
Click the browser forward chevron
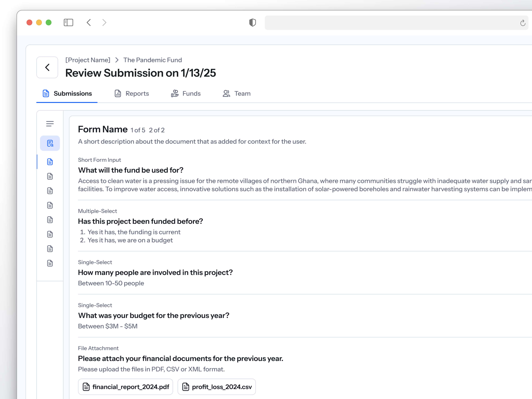click(x=104, y=23)
